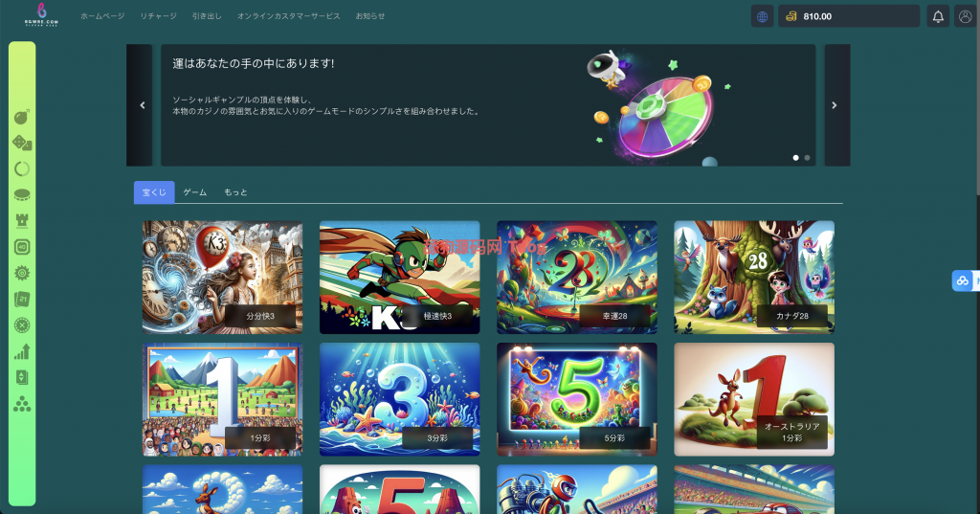Switch to the ゲーム tab
980x514 pixels.
(x=194, y=192)
